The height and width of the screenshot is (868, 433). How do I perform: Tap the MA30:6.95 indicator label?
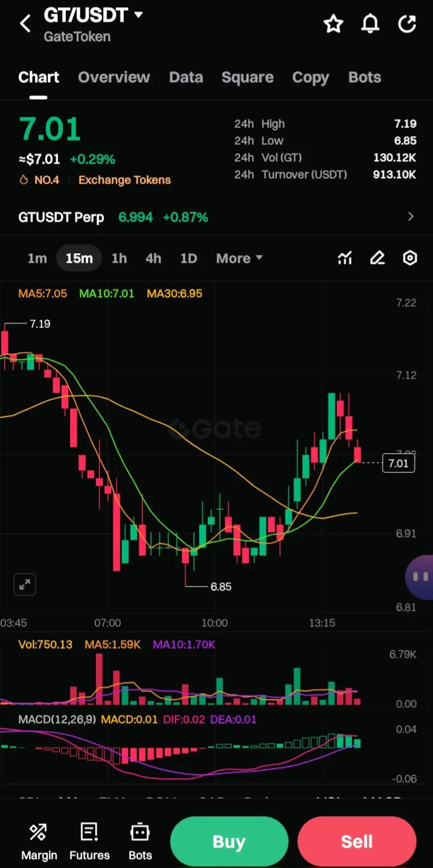(x=175, y=294)
